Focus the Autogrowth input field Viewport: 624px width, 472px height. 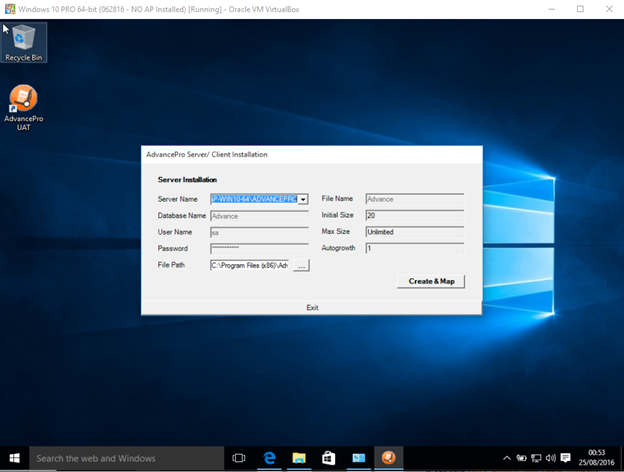[414, 248]
